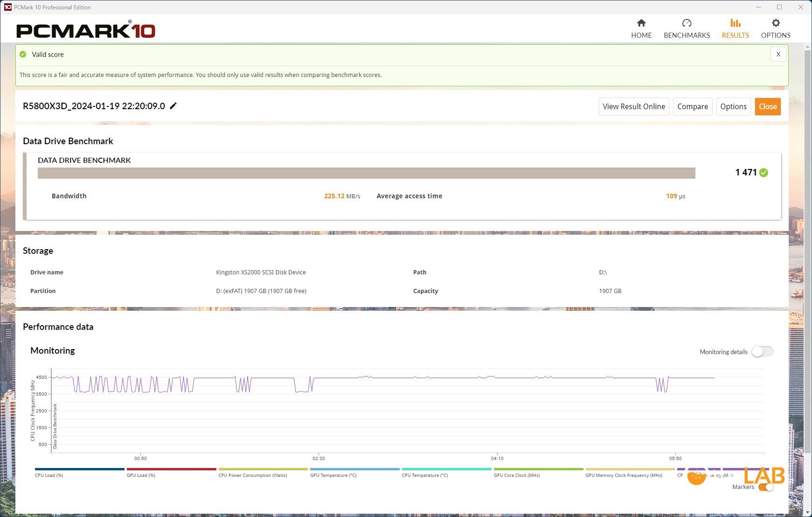Viewport: 812px width, 517px height.
Task: Click the drive name Kingston XS2000 SCSI Disk Device
Action: point(261,272)
